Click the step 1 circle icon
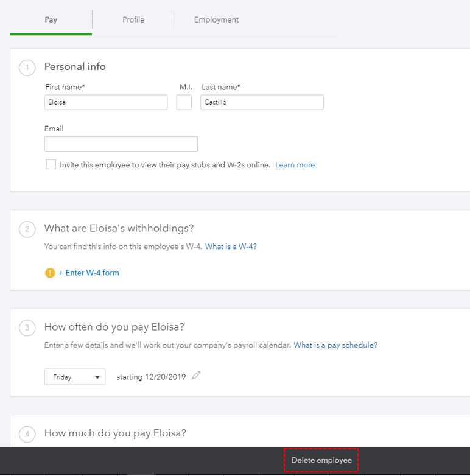The height and width of the screenshot is (476, 470). pyautogui.click(x=27, y=67)
